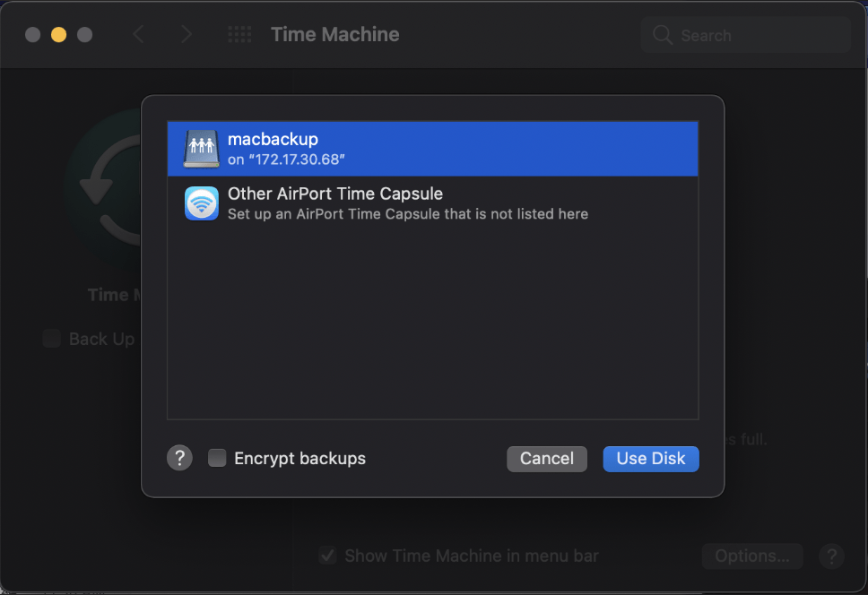Image resolution: width=868 pixels, height=595 pixels.
Task: Click the search magnifier icon
Action: [662, 35]
